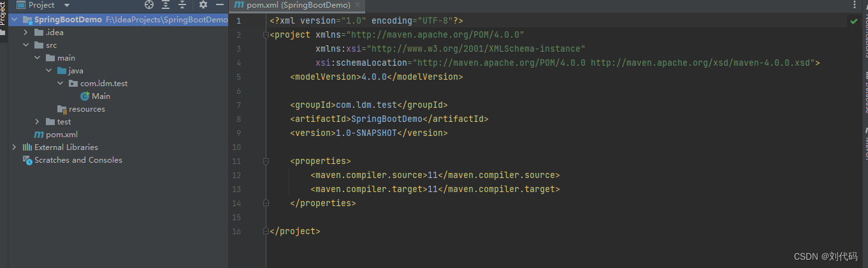Screen dimensions: 868x268
Task: Expand the test folder
Action: click(x=37, y=122)
